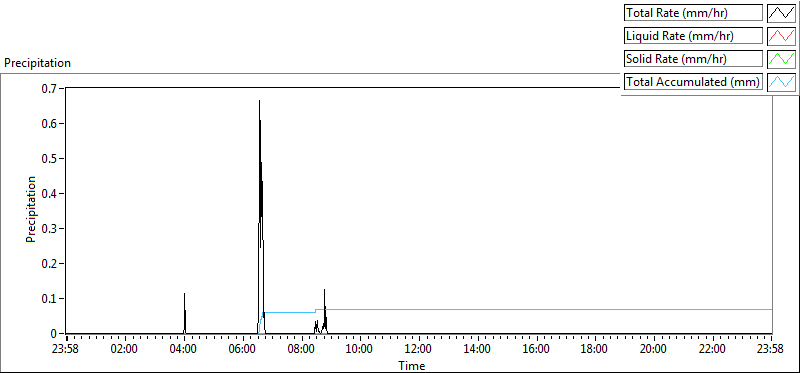Select the Total Accumulated (mm) legend label

(x=693, y=82)
